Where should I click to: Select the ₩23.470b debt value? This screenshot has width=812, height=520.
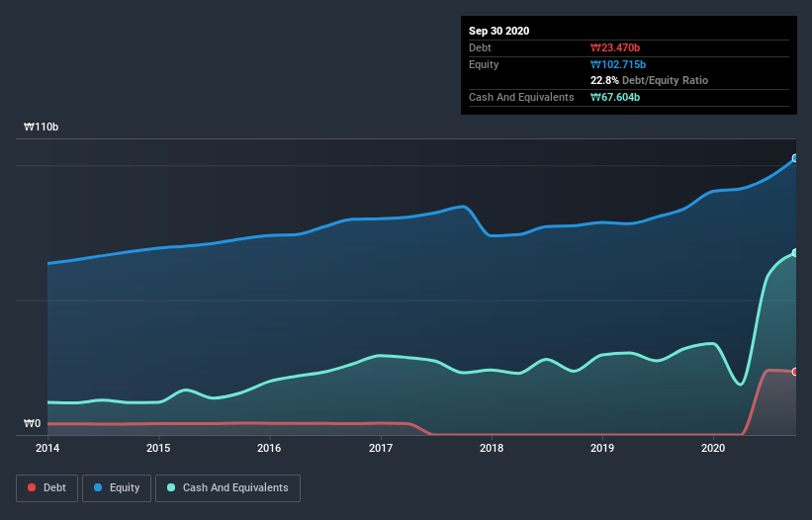[615, 47]
